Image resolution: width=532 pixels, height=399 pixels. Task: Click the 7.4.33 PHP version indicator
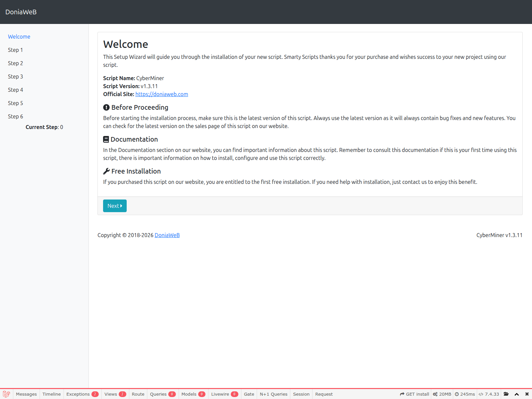point(489,394)
